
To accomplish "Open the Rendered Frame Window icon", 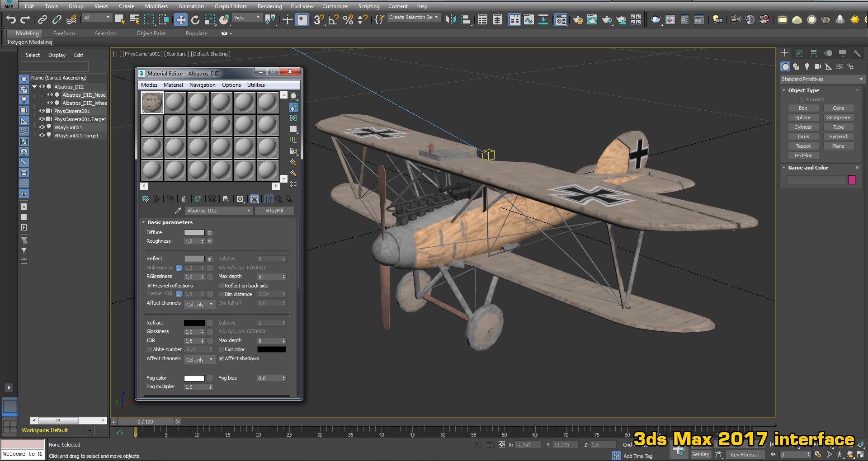I will coord(592,19).
